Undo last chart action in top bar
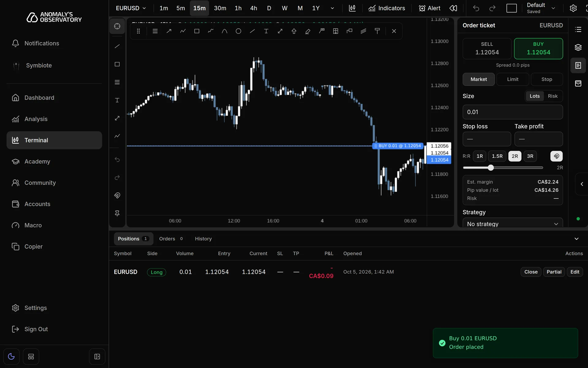 pos(476,8)
